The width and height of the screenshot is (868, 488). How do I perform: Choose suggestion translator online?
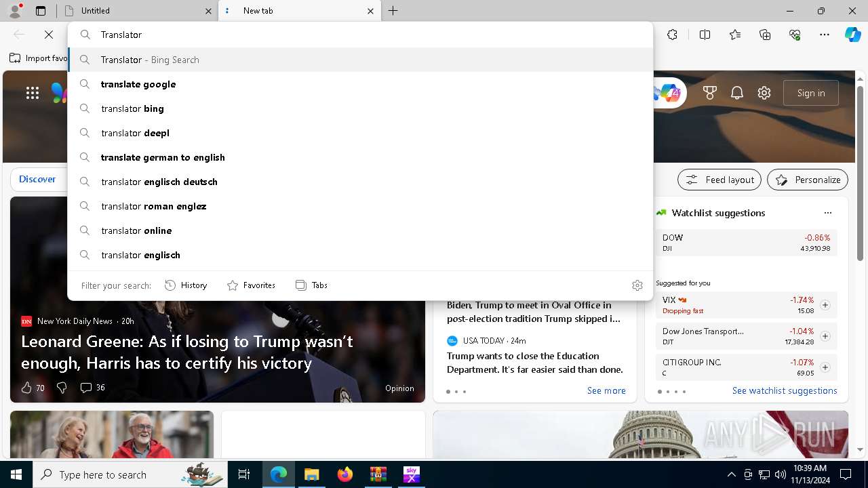(360, 230)
